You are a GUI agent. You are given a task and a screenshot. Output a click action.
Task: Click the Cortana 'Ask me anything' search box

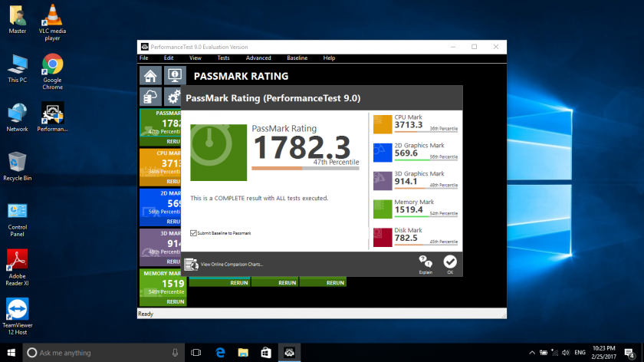100,353
